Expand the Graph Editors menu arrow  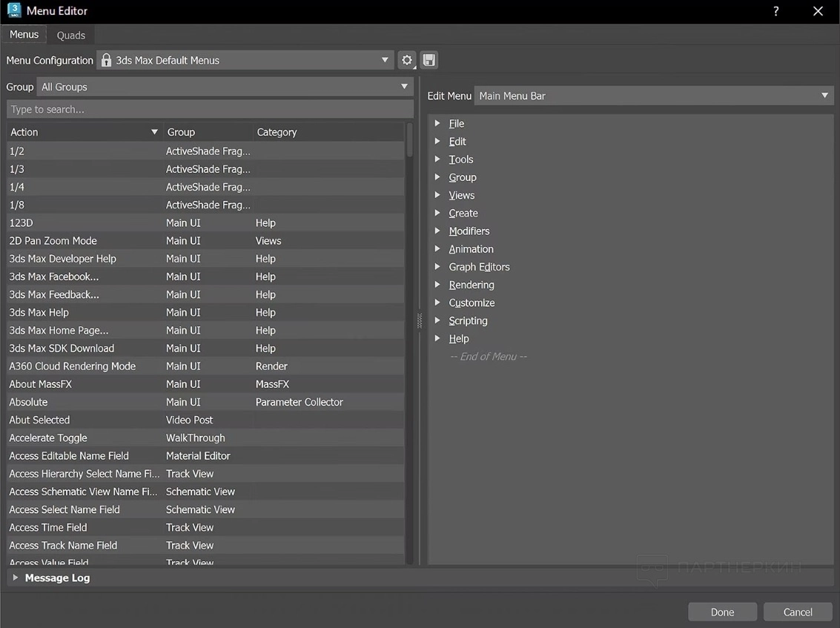[x=437, y=267]
